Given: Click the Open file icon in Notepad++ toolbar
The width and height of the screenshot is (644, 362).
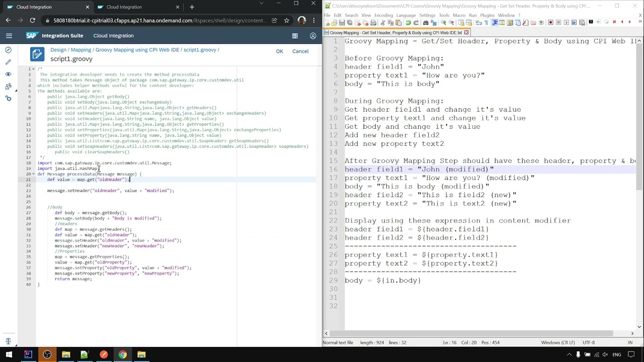Looking at the screenshot, I should tap(334, 23).
